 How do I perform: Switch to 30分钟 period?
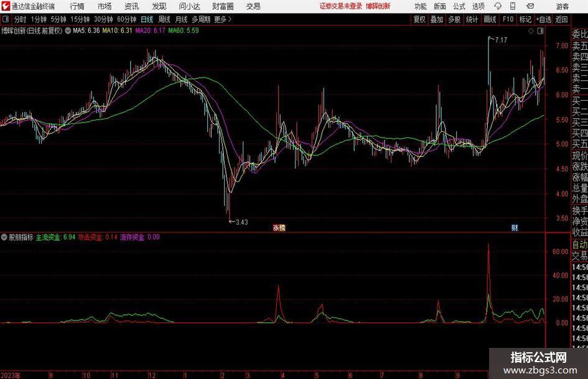point(103,19)
